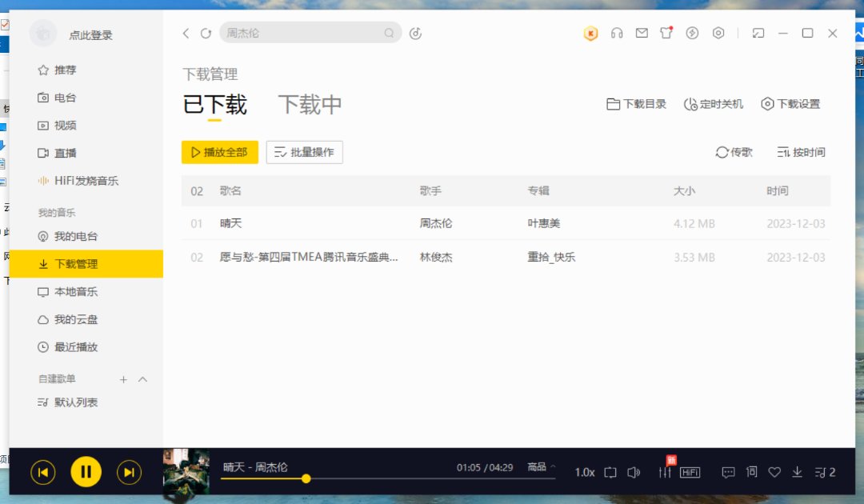Viewport: 864px width, 504px height.
Task: Open the play queue list icon
Action: coord(825,472)
